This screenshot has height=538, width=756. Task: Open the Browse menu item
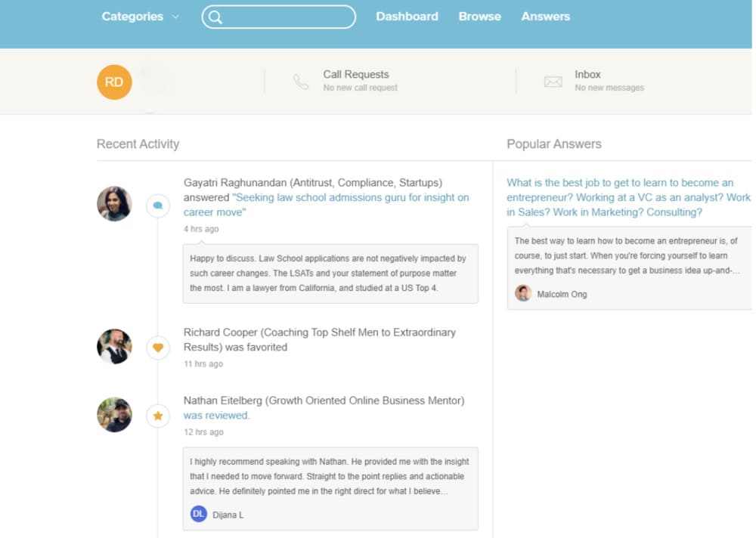pos(480,17)
